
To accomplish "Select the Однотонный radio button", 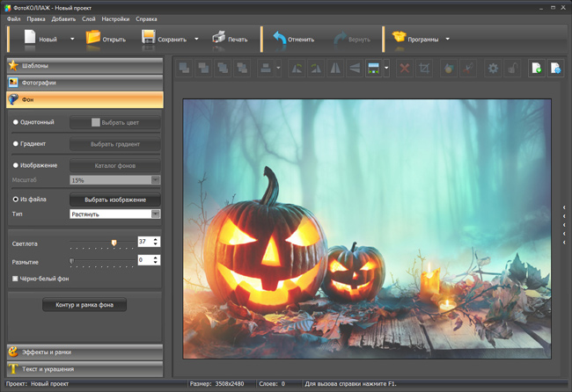I will [x=16, y=122].
